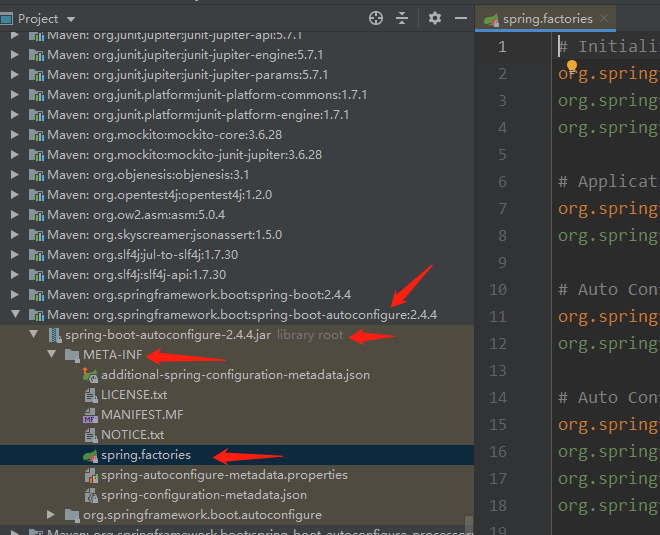Screen dimensions: 660x535
Task: Select additional-spring-configuration-metadata.json file
Action: tap(235, 375)
